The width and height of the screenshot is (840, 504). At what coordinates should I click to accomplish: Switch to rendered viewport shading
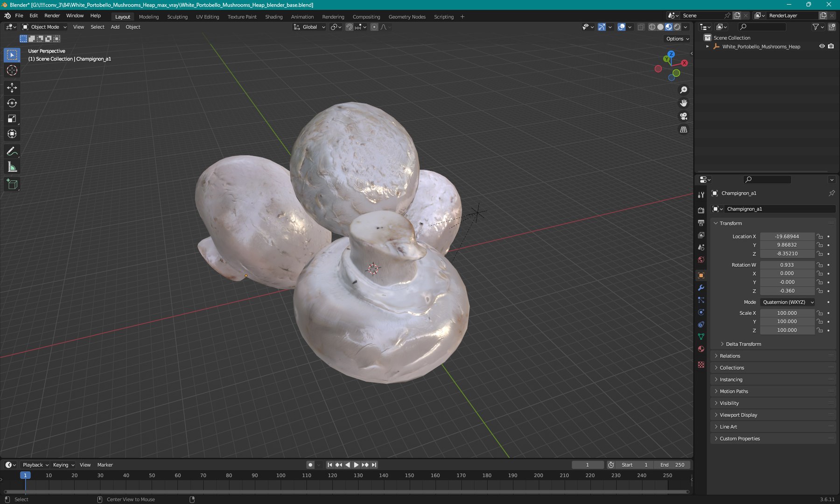677,27
